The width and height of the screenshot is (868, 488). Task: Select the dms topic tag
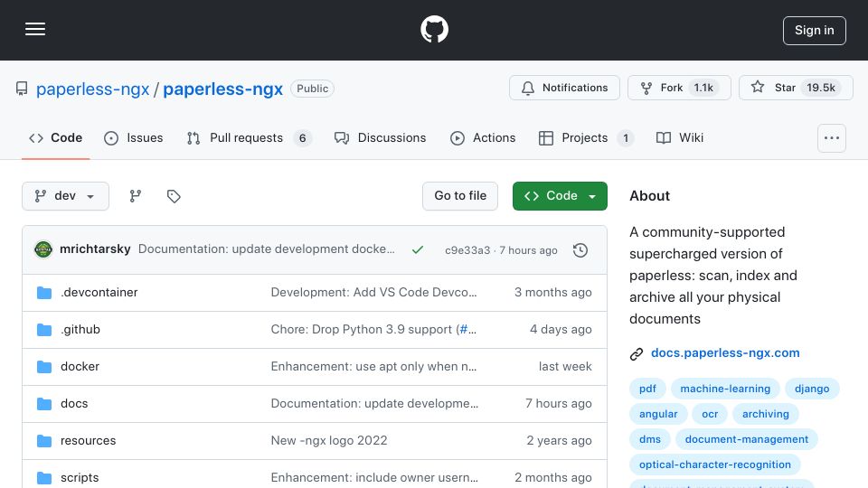point(650,439)
